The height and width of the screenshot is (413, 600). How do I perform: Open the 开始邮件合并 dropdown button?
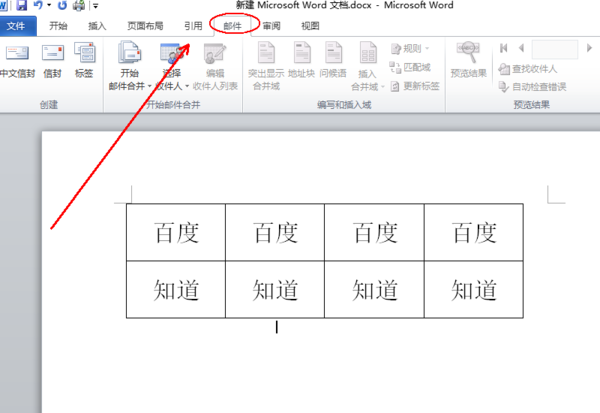130,66
